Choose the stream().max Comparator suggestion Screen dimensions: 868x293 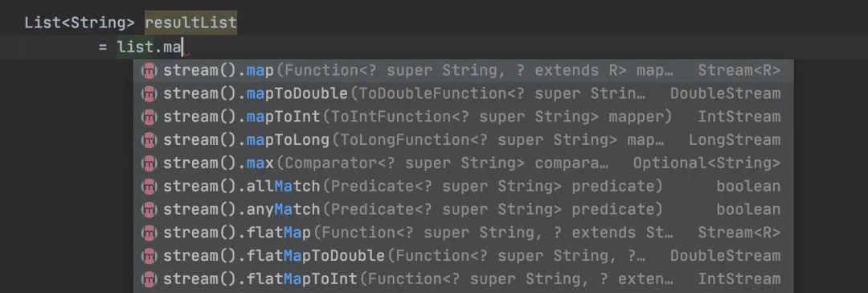pos(464,163)
